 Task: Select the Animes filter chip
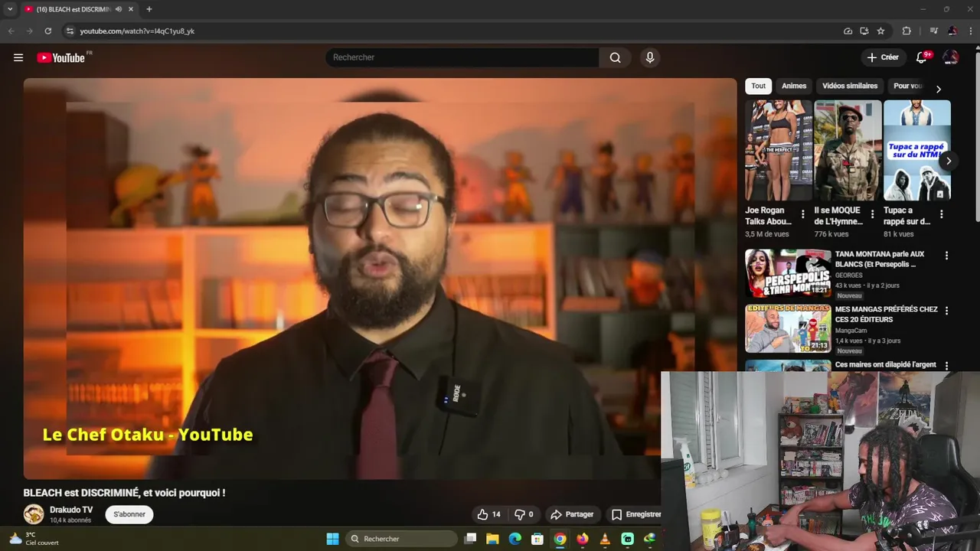[794, 86]
